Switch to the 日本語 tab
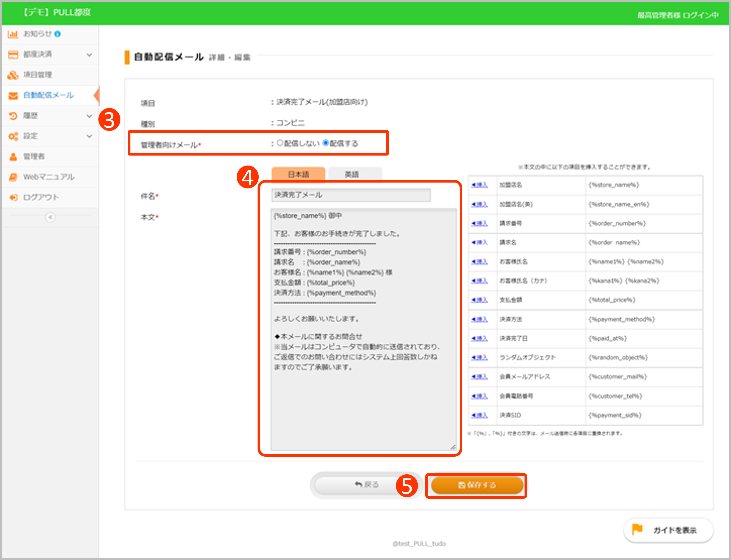 [298, 174]
